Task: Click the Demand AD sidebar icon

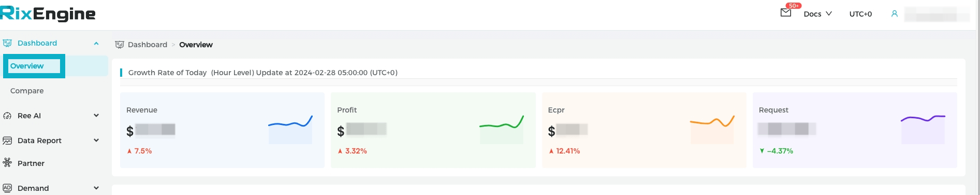Action: [x=7, y=188]
